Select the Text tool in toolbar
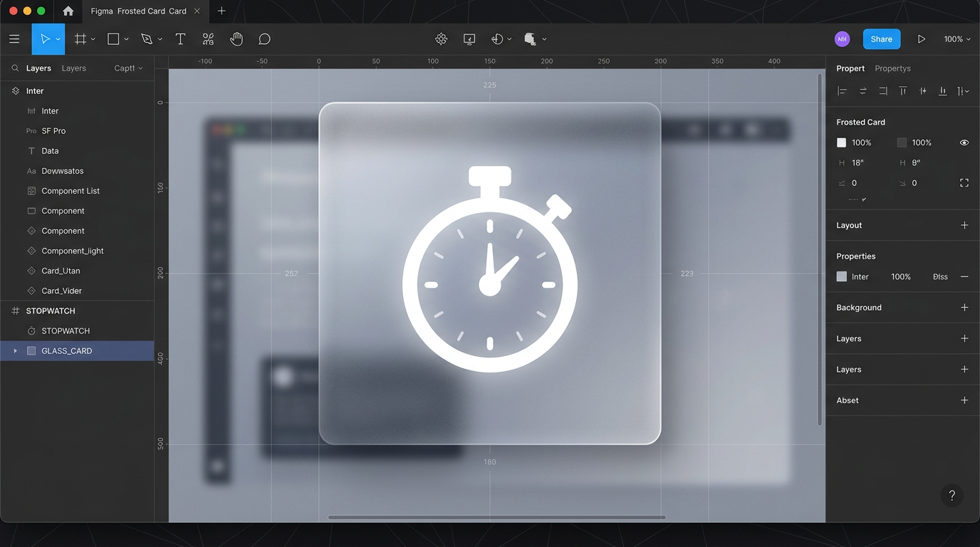Screen dimensions: 980x547 pyautogui.click(x=180, y=39)
